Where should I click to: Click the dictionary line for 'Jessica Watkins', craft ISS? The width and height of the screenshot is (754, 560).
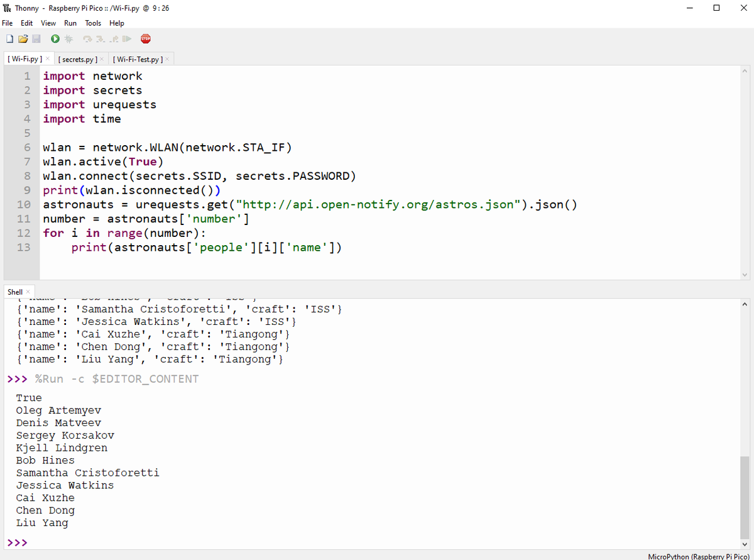[156, 322]
